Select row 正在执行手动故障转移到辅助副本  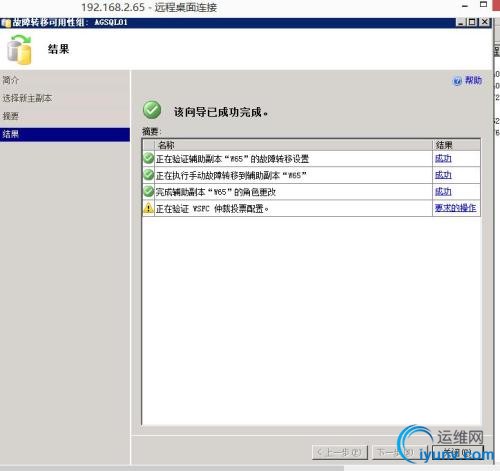tap(311, 175)
